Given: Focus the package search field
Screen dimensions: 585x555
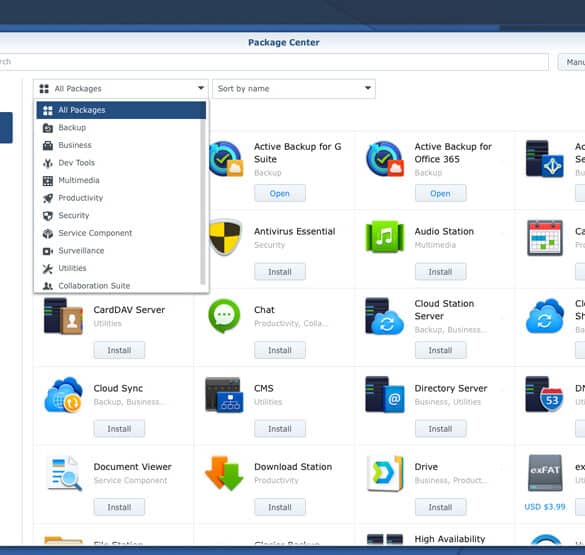Looking at the screenshot, I should click(x=274, y=62).
